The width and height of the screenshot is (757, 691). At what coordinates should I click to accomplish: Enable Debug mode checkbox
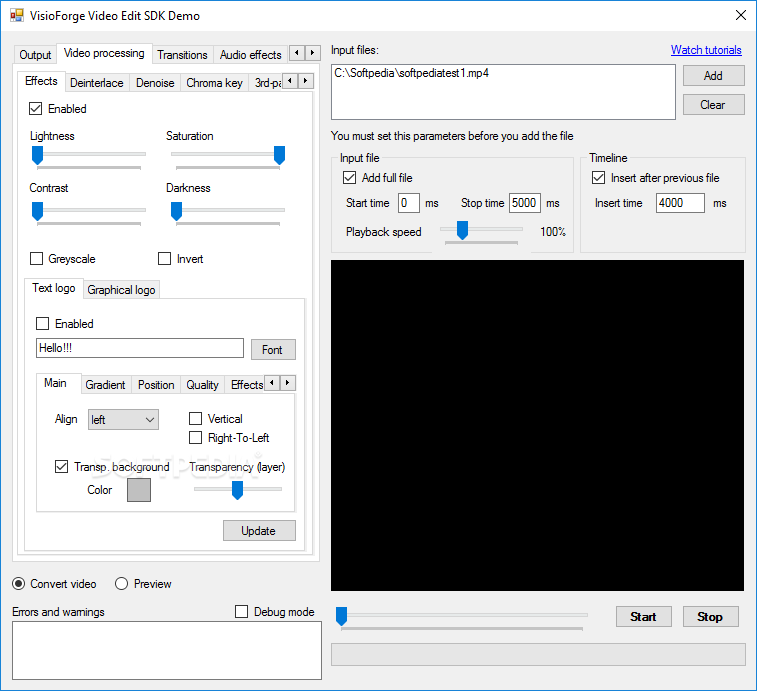click(x=241, y=612)
